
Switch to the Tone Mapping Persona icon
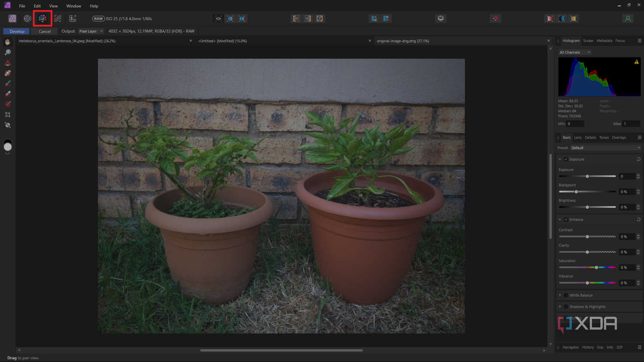coord(58,18)
